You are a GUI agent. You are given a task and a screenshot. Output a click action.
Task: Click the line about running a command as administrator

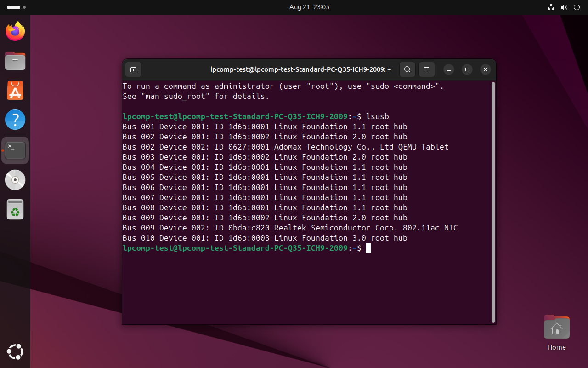(x=283, y=86)
